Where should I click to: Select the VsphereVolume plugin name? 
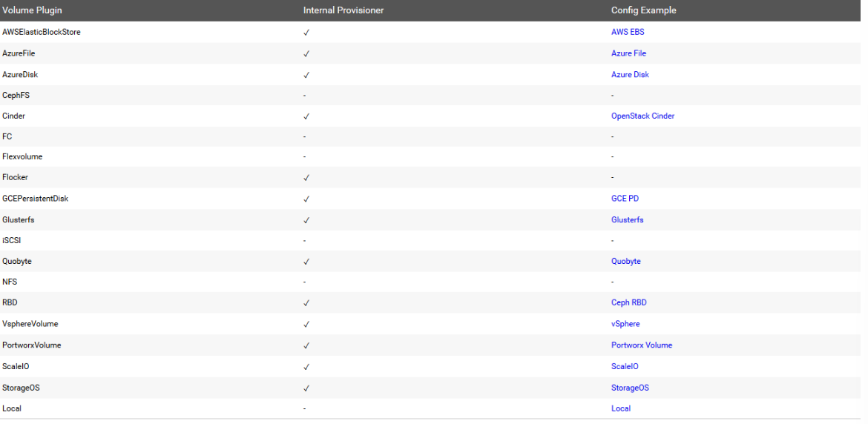pyautogui.click(x=30, y=324)
